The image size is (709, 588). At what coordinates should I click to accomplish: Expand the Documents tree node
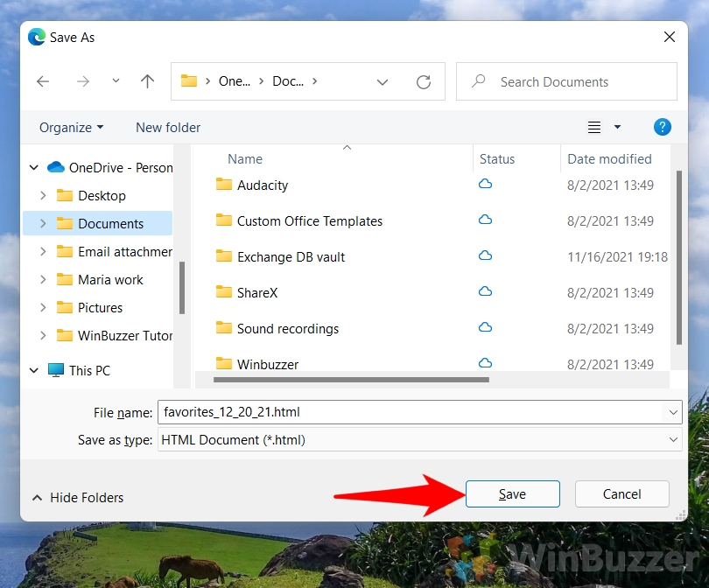(43, 224)
